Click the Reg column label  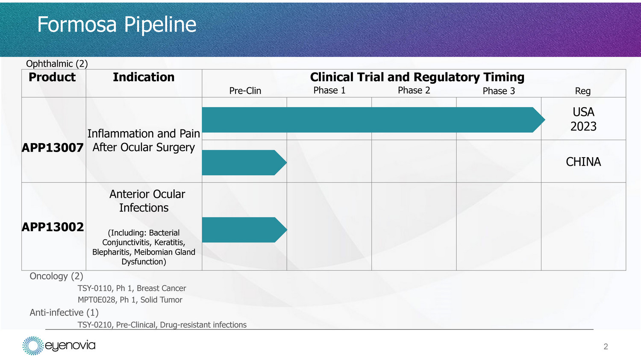point(582,91)
